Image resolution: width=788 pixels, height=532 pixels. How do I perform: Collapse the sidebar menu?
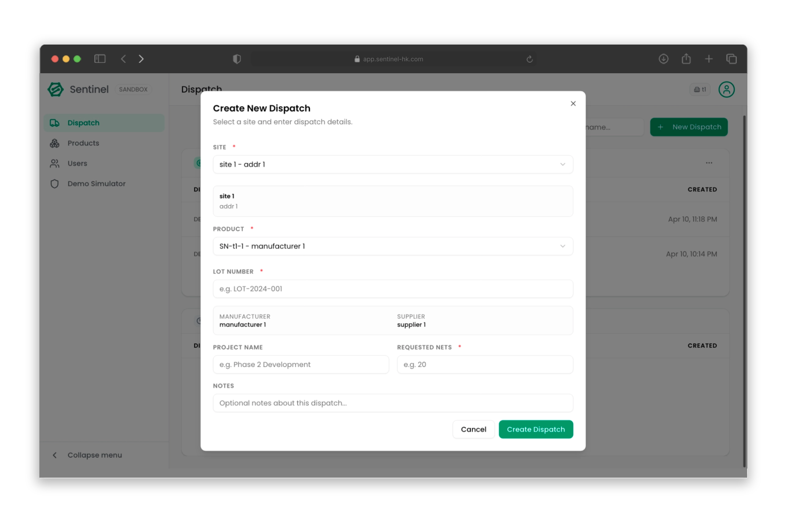coord(88,455)
